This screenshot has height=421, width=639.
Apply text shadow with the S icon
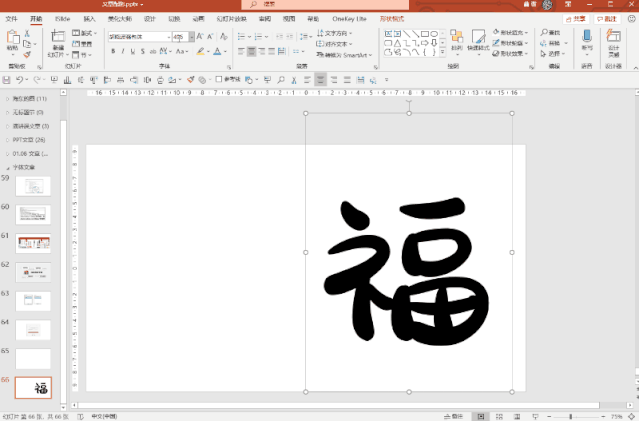point(143,51)
